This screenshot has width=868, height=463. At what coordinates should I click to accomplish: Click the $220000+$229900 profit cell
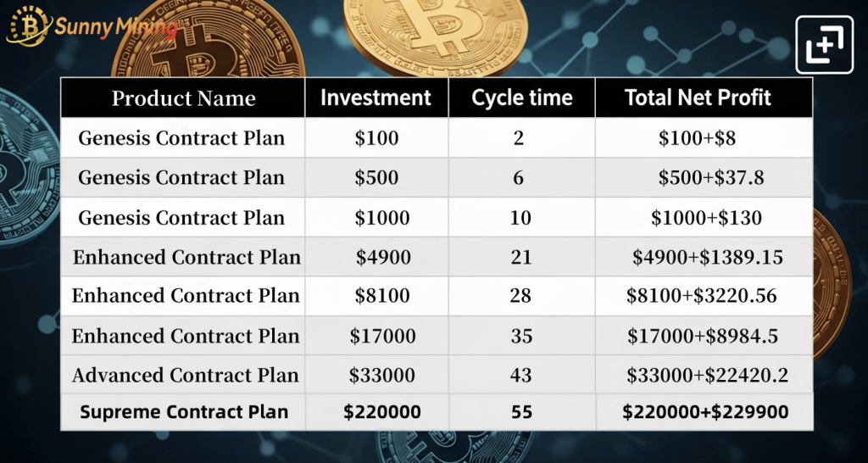coord(704,412)
